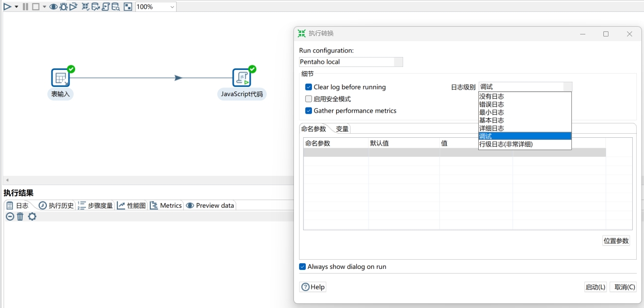644x308 pixels.
Task: Click the Preview eye icon in toolbar
Action: pyautogui.click(x=53, y=7)
